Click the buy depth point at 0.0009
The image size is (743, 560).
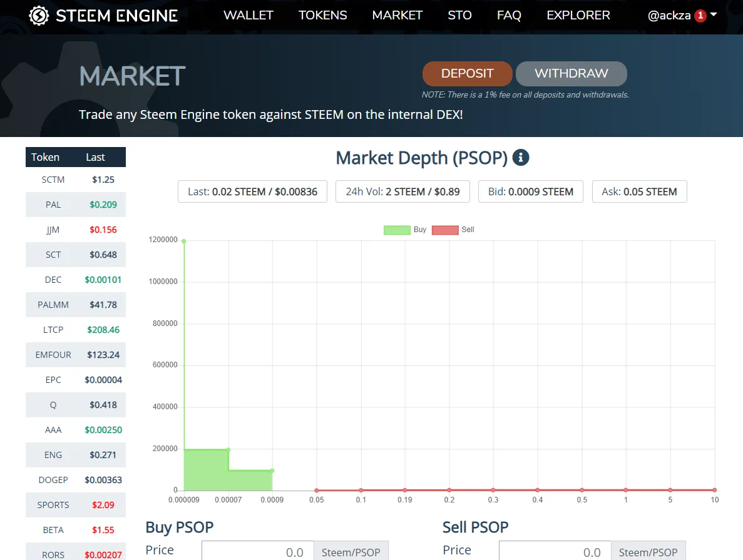point(272,471)
